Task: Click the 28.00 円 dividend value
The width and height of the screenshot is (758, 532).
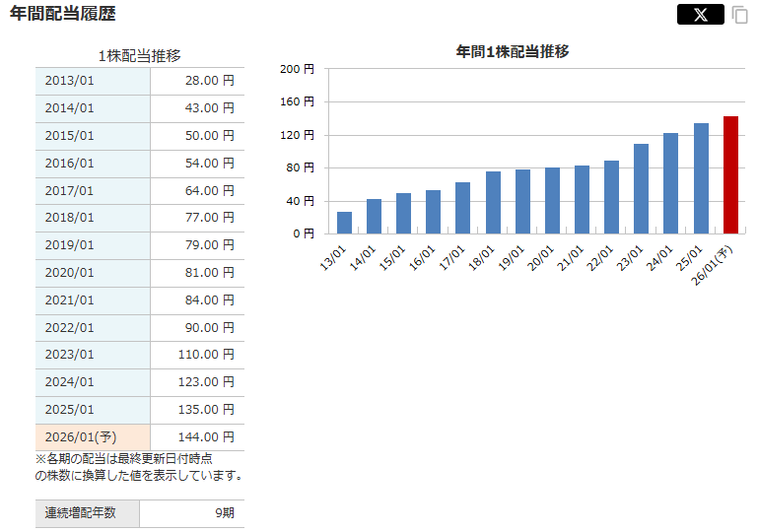Action: coord(209,81)
